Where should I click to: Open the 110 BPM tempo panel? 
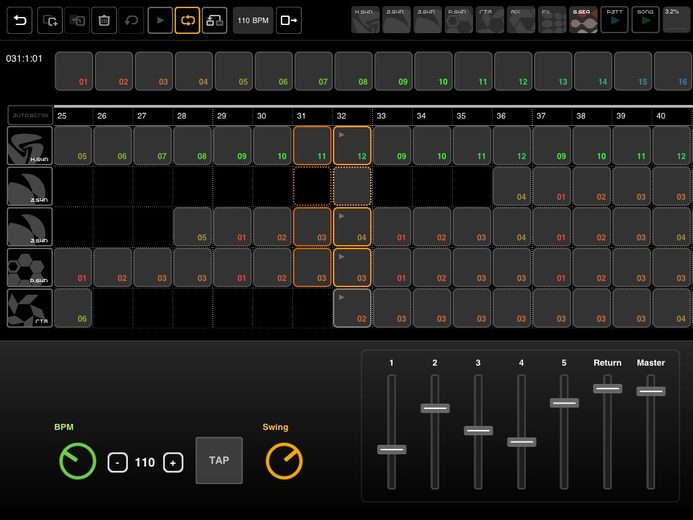click(x=253, y=20)
